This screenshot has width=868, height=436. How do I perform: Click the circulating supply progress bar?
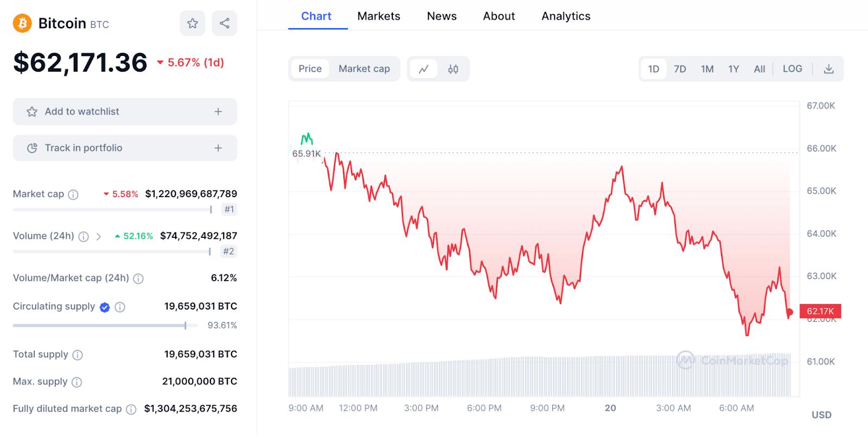tap(103, 325)
